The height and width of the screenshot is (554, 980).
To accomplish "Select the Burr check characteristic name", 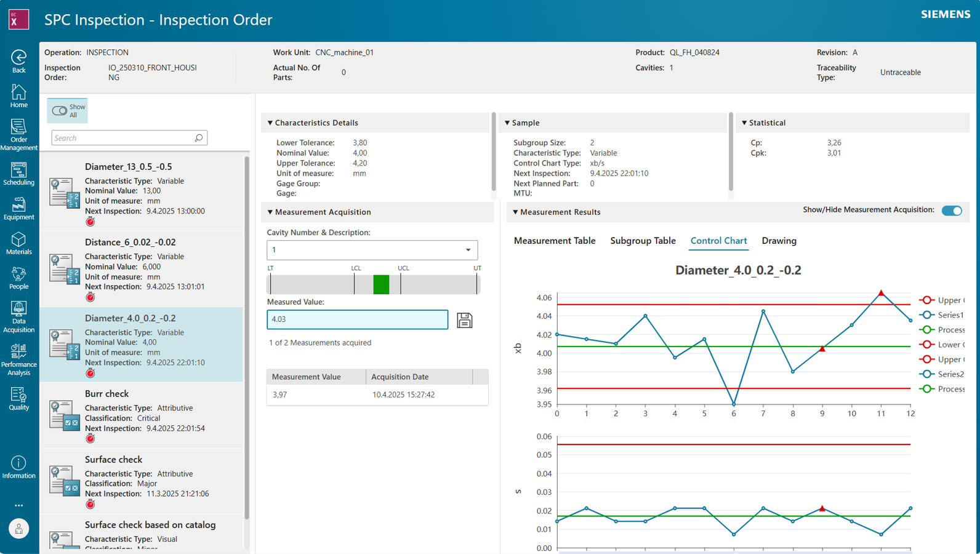I will 106,394.
